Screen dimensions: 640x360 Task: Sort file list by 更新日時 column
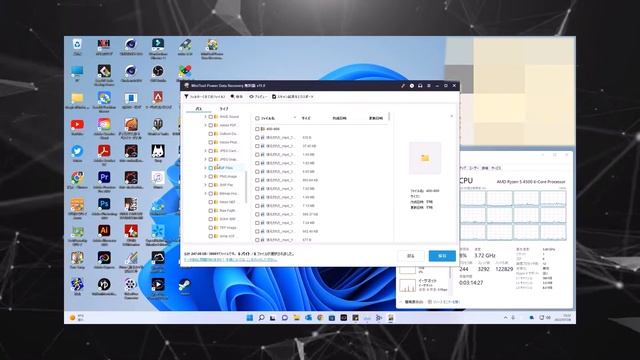click(376, 118)
